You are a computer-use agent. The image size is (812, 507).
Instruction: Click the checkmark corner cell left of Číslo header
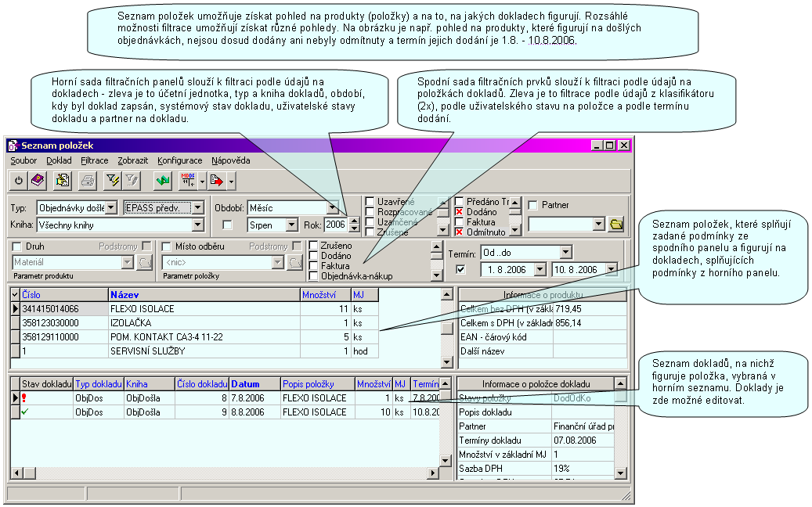[x=16, y=295]
